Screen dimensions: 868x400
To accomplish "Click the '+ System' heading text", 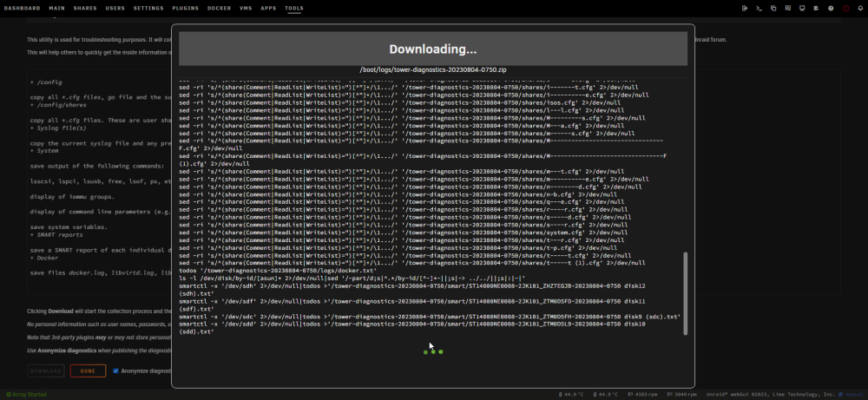I will [44, 150].
